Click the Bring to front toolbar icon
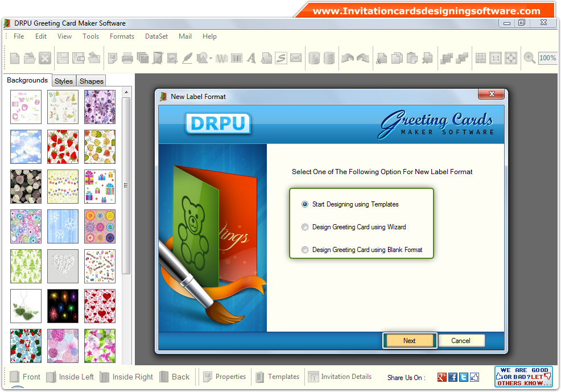The width and height of the screenshot is (561, 392). [447, 58]
